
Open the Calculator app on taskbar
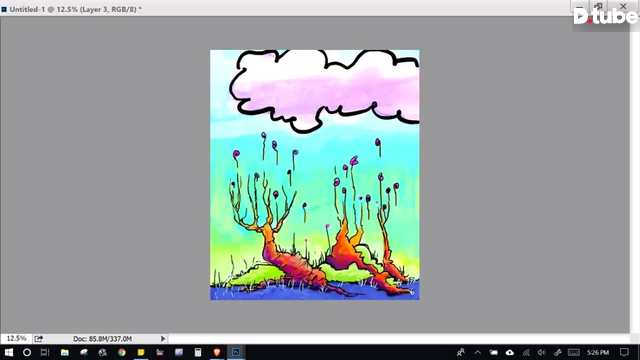[198, 352]
